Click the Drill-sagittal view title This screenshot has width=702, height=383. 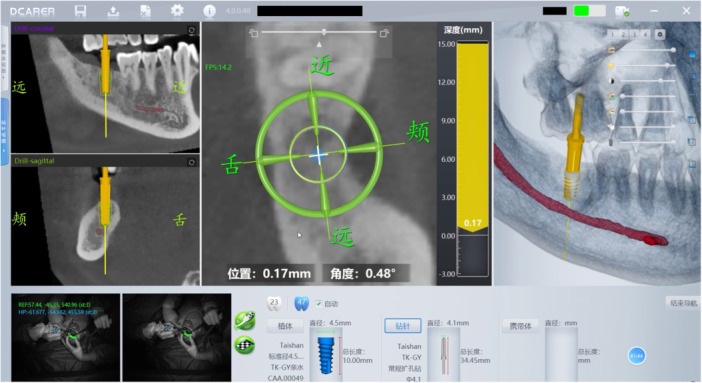click(34, 161)
